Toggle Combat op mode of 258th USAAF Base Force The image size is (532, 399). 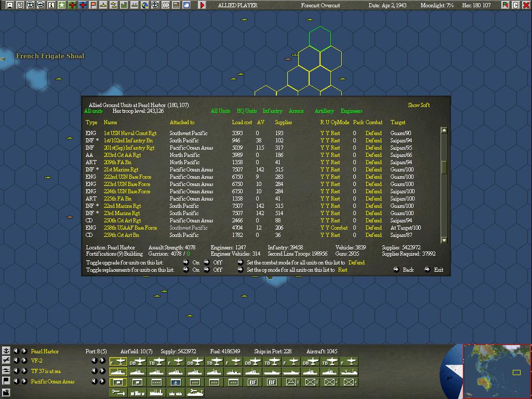point(339,228)
